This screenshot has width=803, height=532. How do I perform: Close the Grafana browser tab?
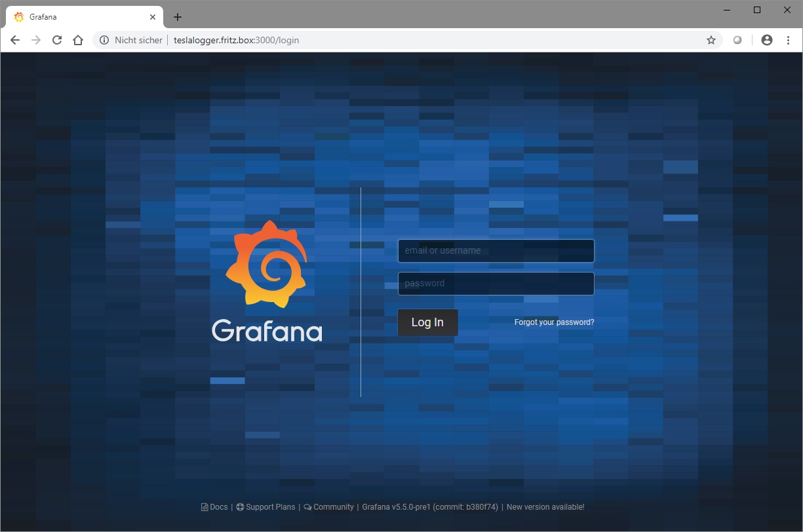(x=153, y=17)
